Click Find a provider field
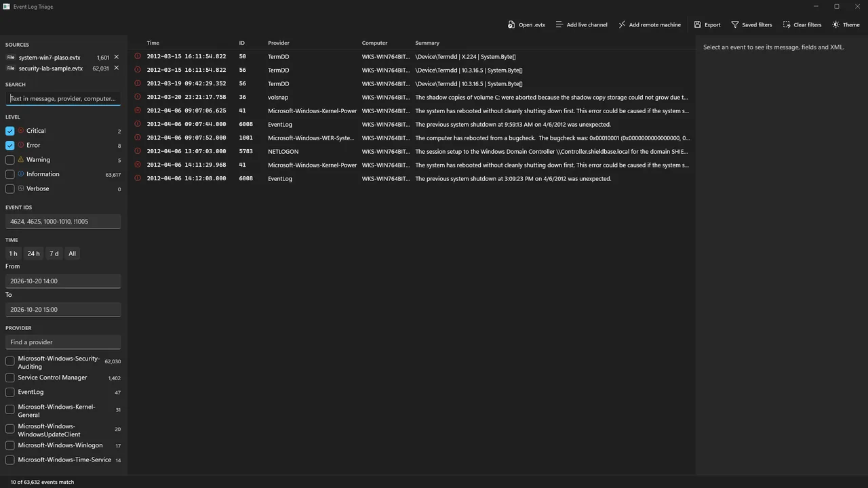Viewport: 868px width, 488px height. point(63,342)
